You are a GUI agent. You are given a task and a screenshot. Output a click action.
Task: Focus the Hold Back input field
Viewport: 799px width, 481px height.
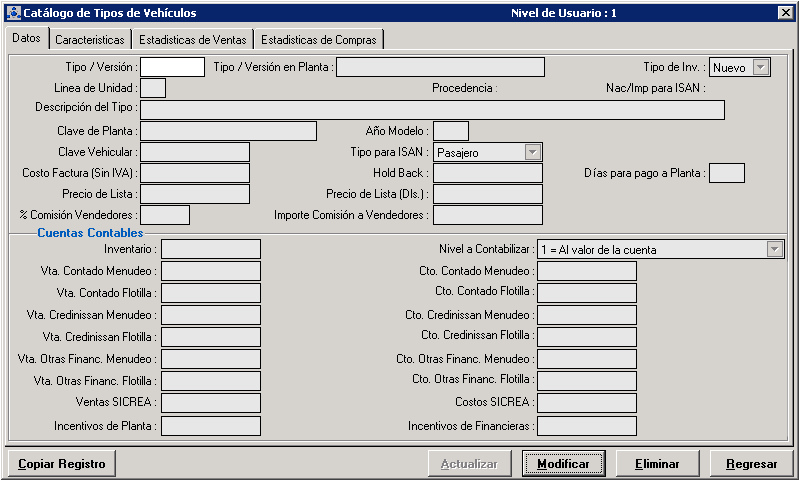coord(487,173)
